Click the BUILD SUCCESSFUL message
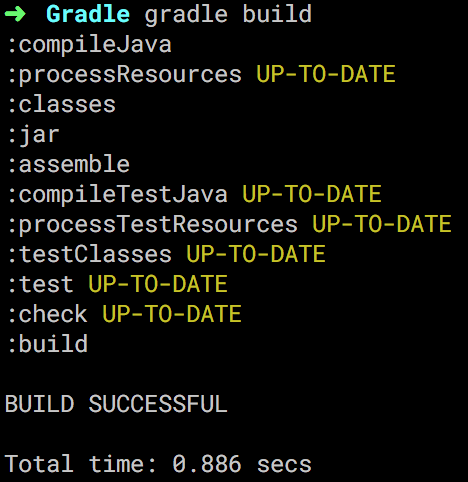The image size is (468, 482). pyautogui.click(x=116, y=404)
